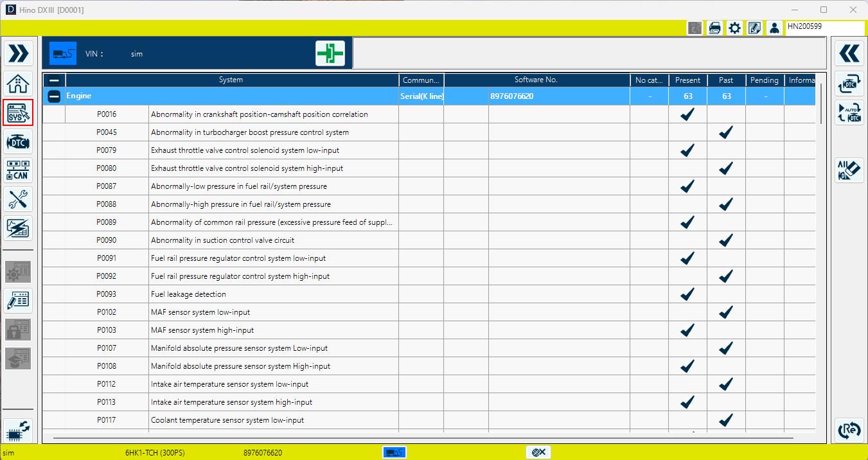Collapse the Engine row with its minus button
This screenshot has width=868, height=460.
(55, 95)
